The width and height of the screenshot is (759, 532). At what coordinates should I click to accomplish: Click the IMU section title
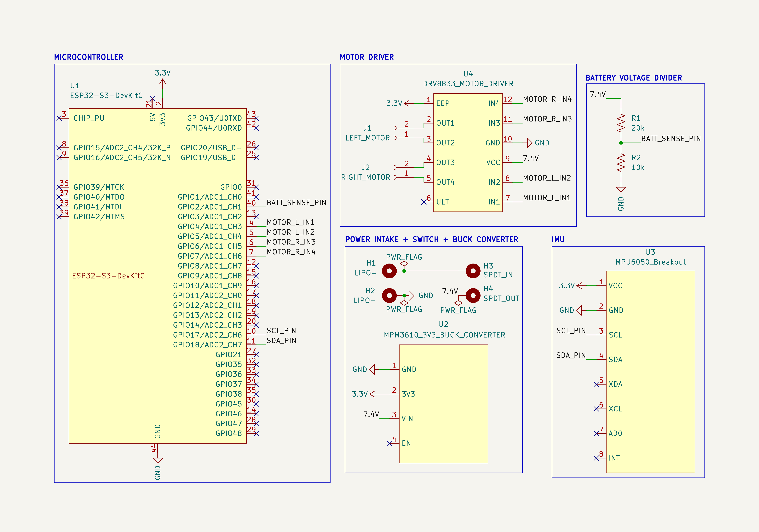tap(558, 239)
